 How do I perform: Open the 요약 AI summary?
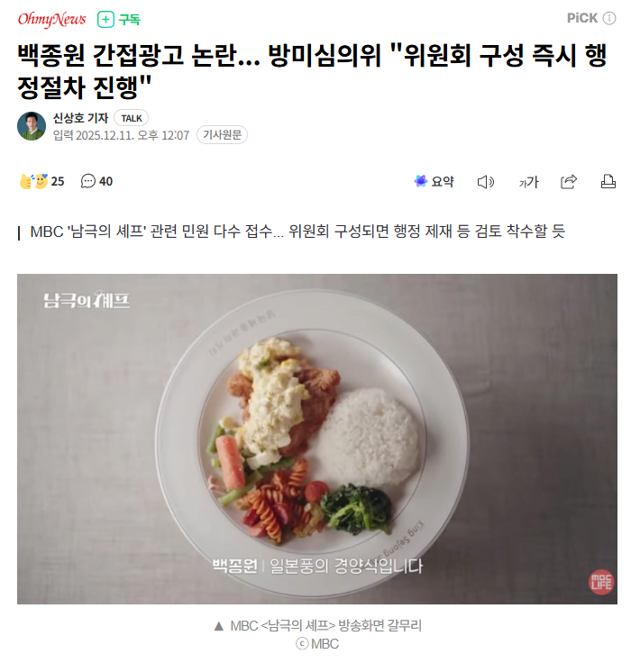[x=434, y=182]
